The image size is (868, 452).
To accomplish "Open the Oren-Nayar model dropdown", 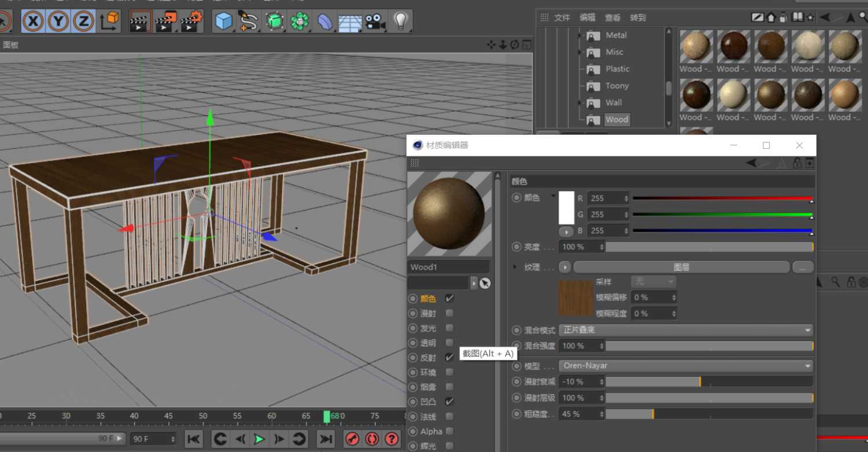I will click(686, 365).
